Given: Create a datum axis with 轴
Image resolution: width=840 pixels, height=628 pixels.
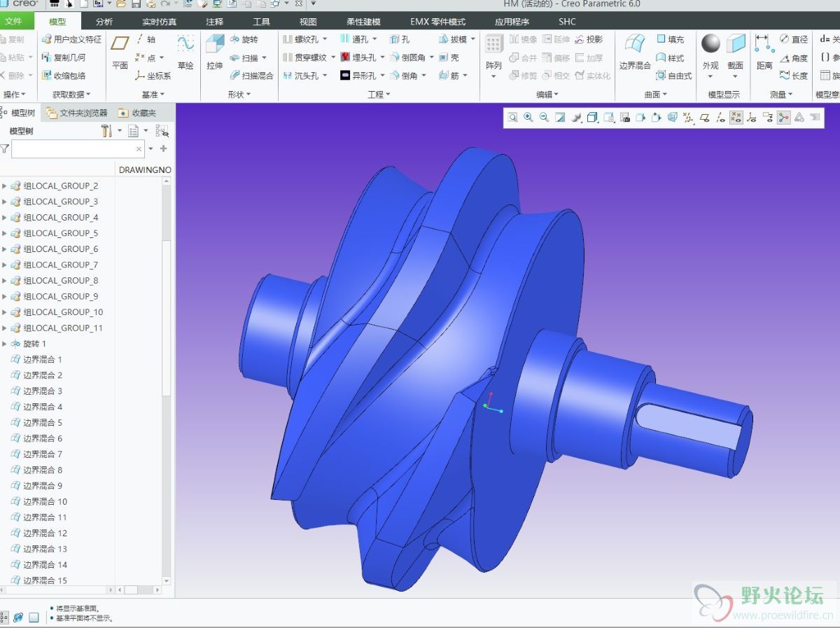Looking at the screenshot, I should pos(146,40).
